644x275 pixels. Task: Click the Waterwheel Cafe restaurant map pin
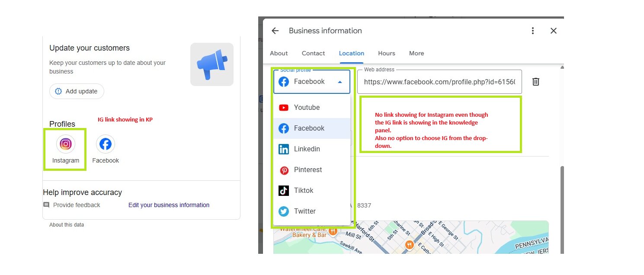pyautogui.click(x=333, y=232)
